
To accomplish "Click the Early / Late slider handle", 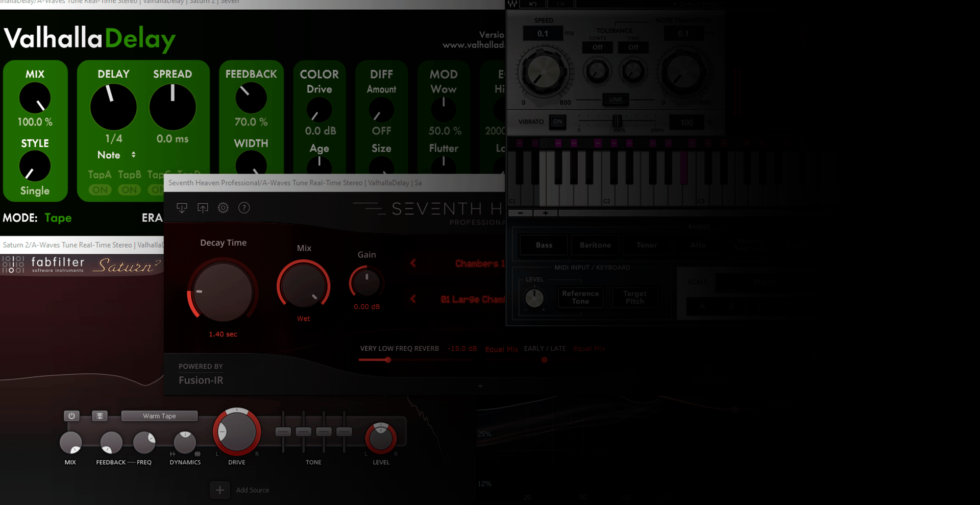I will point(544,360).
